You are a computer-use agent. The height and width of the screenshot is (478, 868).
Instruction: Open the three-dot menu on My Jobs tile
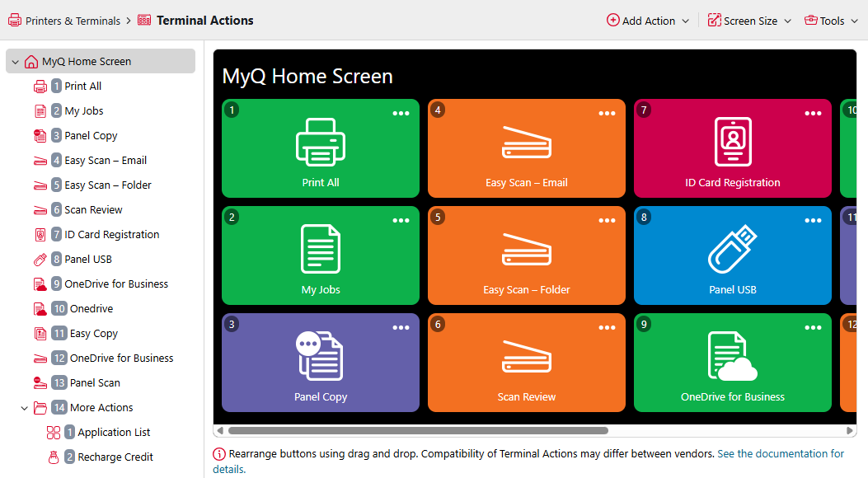click(401, 221)
